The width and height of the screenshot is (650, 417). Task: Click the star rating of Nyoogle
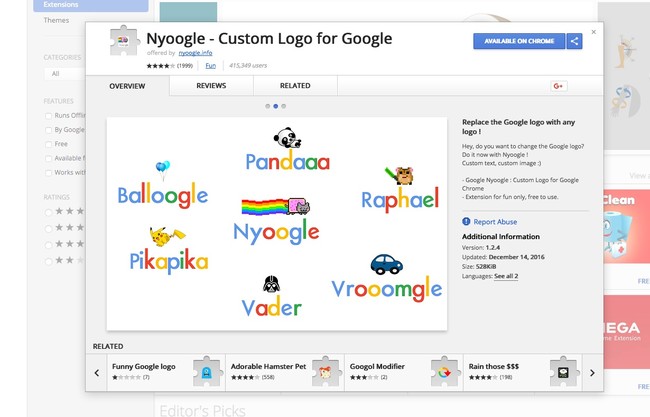pyautogui.click(x=161, y=65)
